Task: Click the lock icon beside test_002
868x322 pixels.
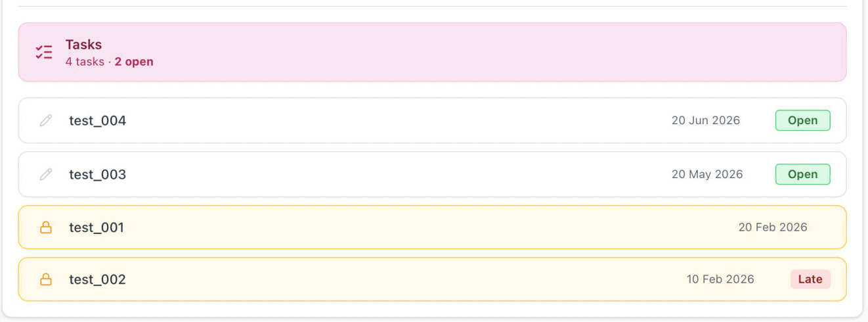Action: pyautogui.click(x=46, y=279)
